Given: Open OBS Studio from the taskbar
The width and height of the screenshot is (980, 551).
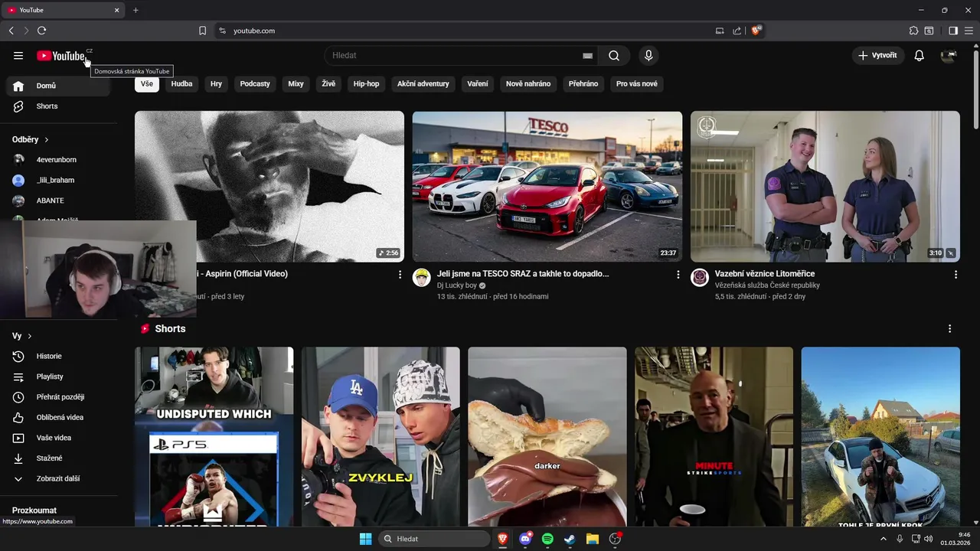Looking at the screenshot, I should point(615,539).
